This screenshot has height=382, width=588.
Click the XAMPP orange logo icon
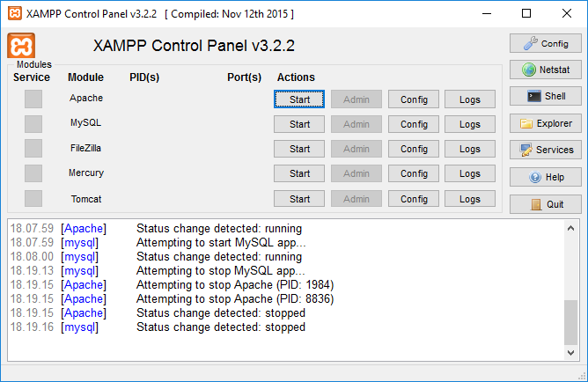(21, 46)
